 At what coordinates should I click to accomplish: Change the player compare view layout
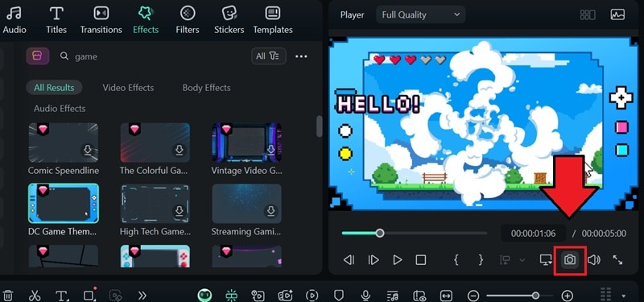[x=588, y=14]
